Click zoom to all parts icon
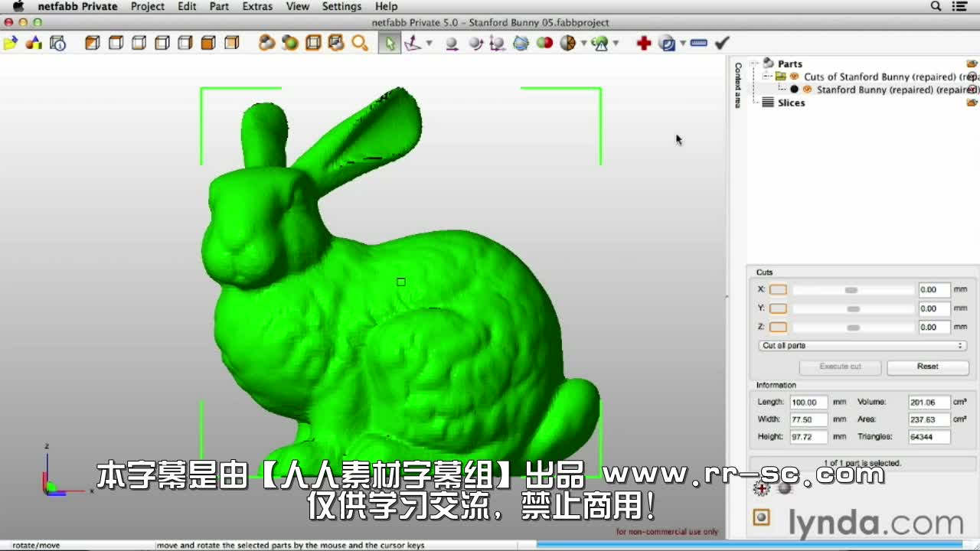Viewport: 980px width, 551px height. [x=266, y=43]
